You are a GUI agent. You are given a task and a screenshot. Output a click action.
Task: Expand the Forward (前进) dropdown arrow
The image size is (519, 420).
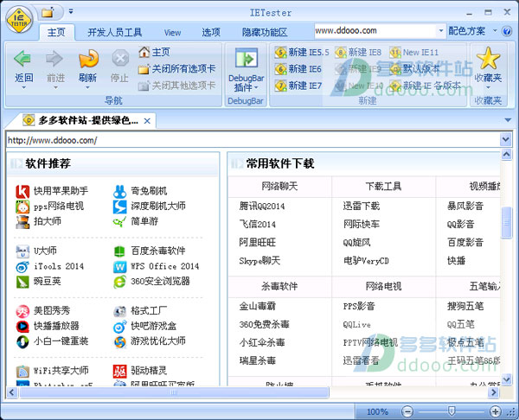(55, 87)
